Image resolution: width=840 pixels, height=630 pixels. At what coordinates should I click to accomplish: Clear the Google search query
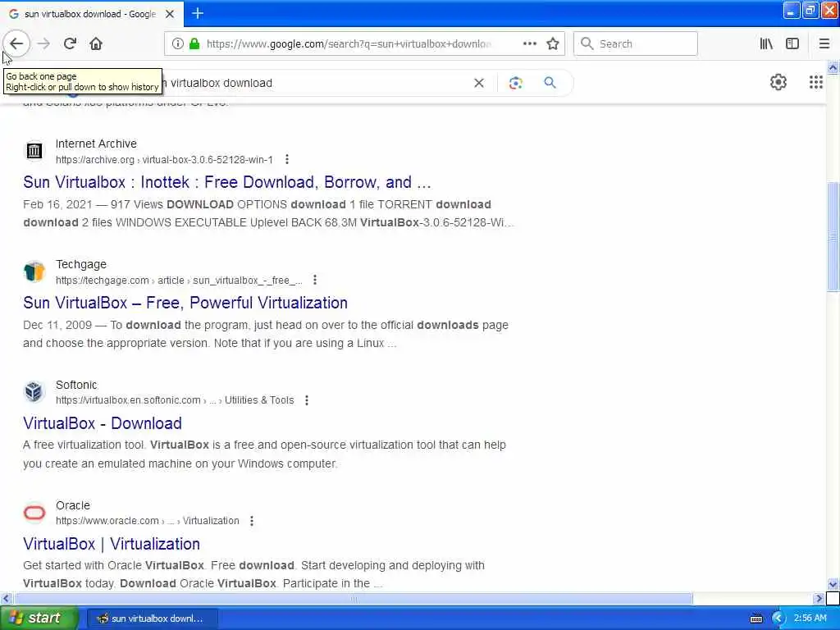tap(479, 83)
